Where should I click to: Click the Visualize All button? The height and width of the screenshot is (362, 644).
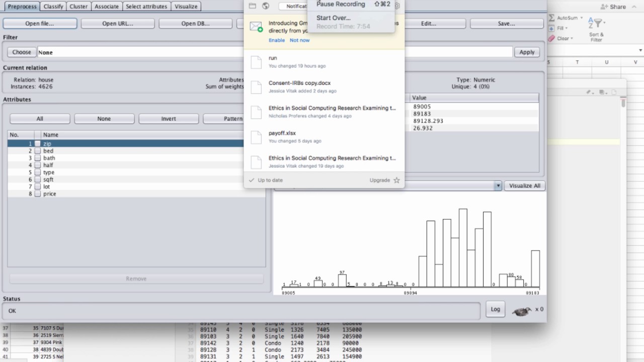(x=525, y=186)
